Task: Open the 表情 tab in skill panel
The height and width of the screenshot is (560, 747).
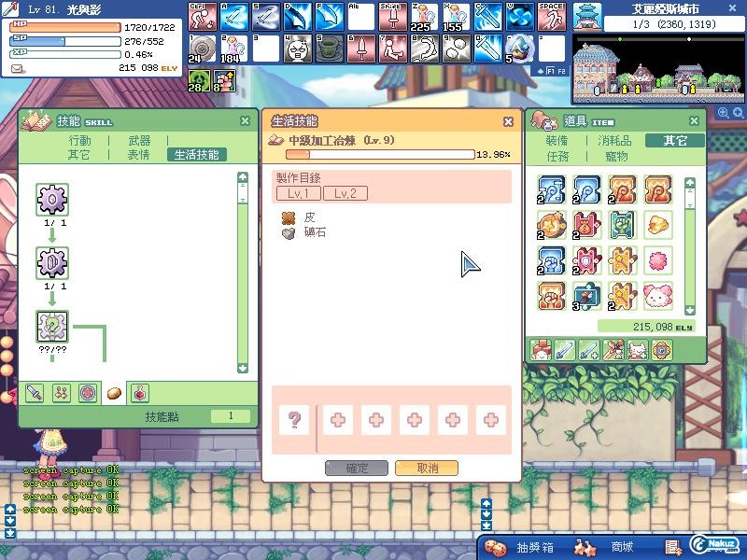Action: (x=138, y=155)
